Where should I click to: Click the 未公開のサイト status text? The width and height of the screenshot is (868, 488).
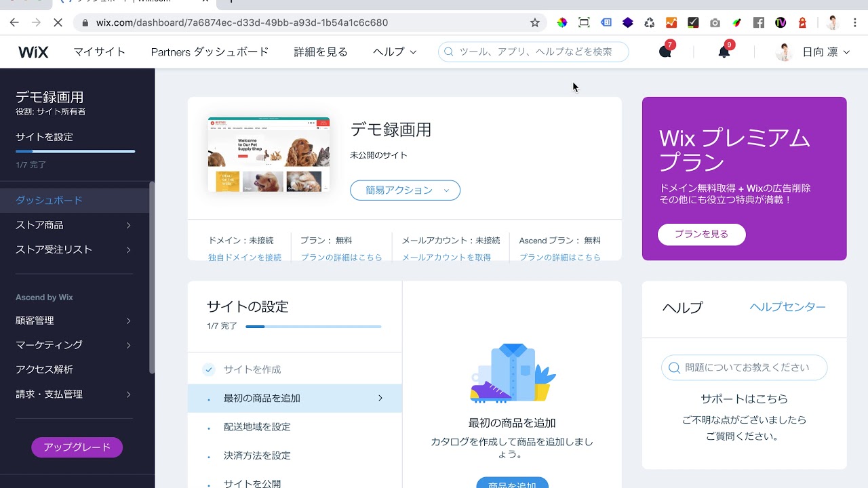click(378, 155)
